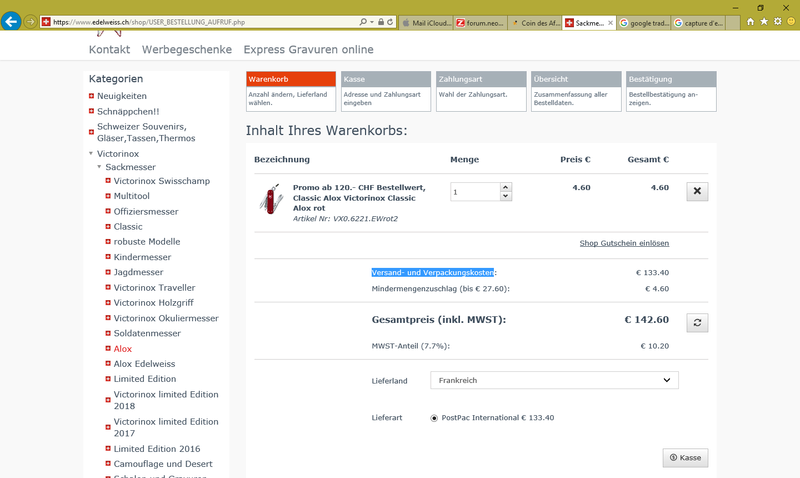800x478 pixels.
Task: Click the Victorinox knife product thumbnail
Action: [x=271, y=199]
